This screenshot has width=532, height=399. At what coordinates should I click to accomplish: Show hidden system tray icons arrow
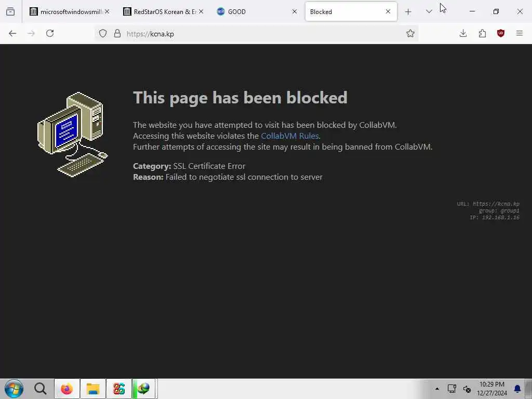pos(437,389)
